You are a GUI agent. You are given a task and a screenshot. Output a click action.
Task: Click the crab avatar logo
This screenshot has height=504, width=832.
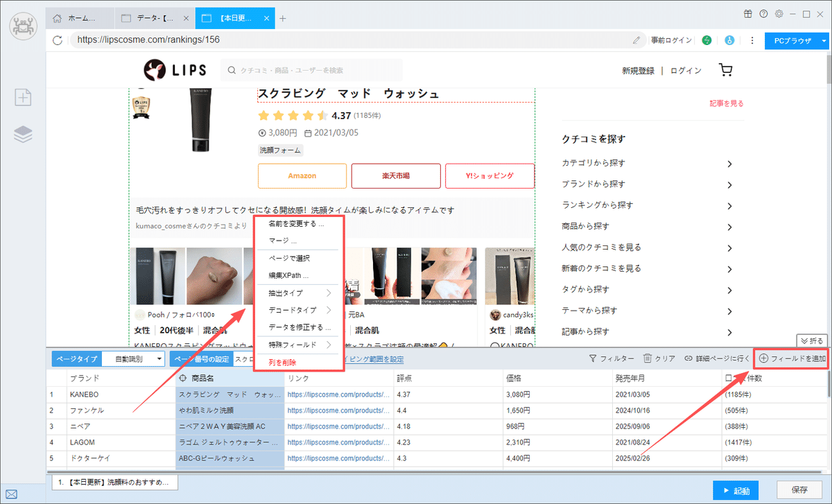click(x=23, y=26)
